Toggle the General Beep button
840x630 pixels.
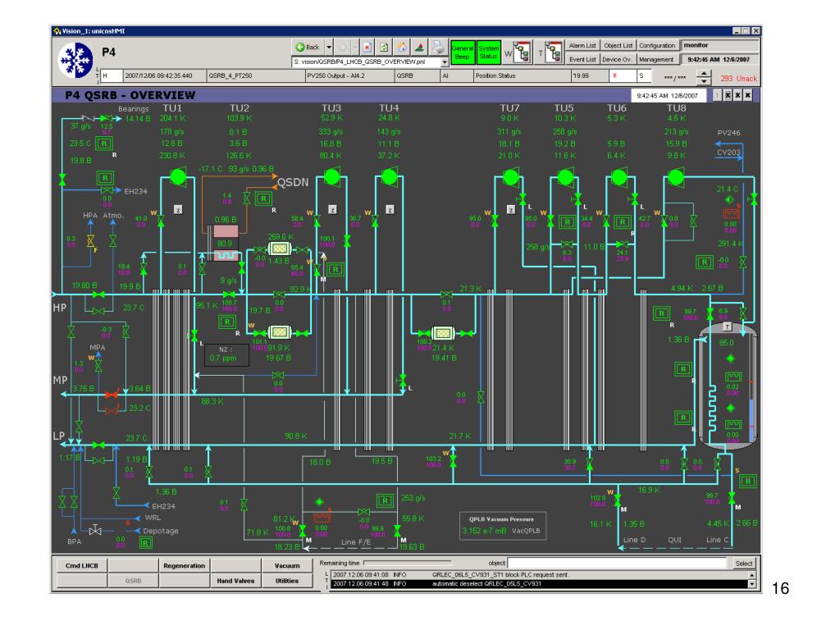click(463, 52)
